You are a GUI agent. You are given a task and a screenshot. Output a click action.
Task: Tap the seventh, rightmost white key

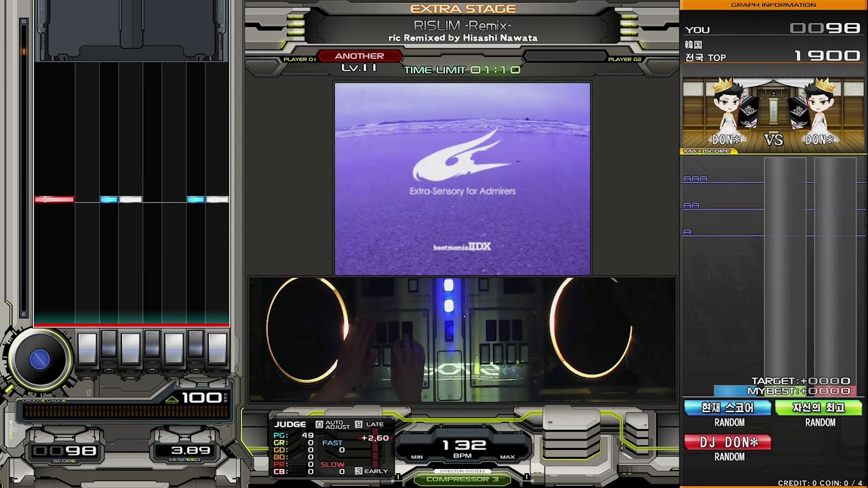(218, 348)
